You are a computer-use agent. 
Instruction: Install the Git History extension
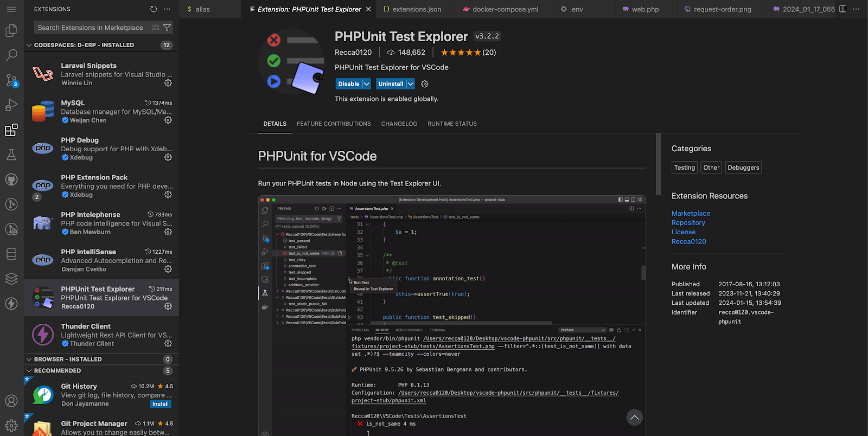click(161, 404)
